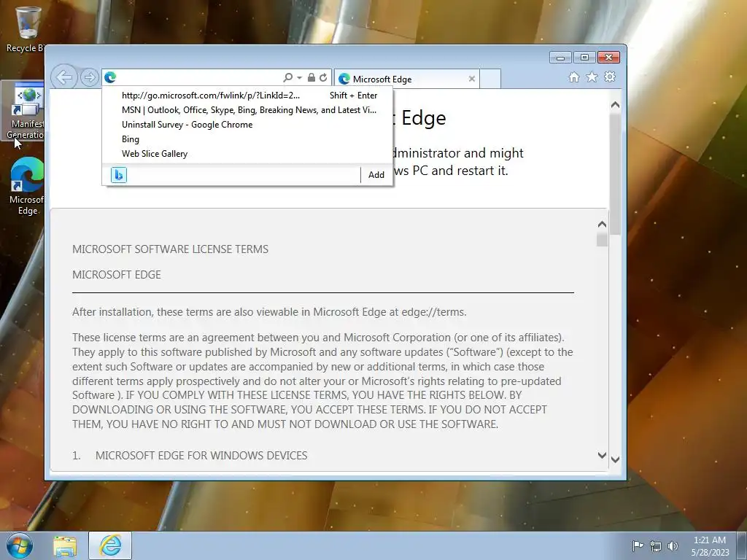This screenshot has height=560, width=747.
Task: Close the Microsoft Edge tab
Action: [x=472, y=79]
